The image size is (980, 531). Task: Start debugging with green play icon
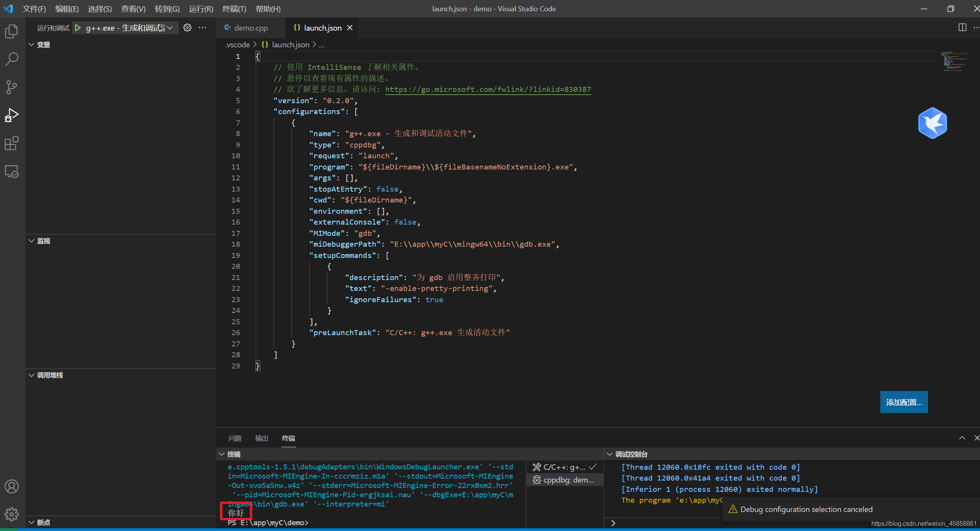[78, 28]
